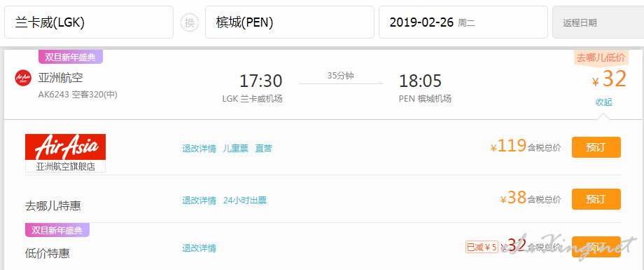Click the AirAsia round logo icon
Screen dimensions: 644x270
pos(23,78)
